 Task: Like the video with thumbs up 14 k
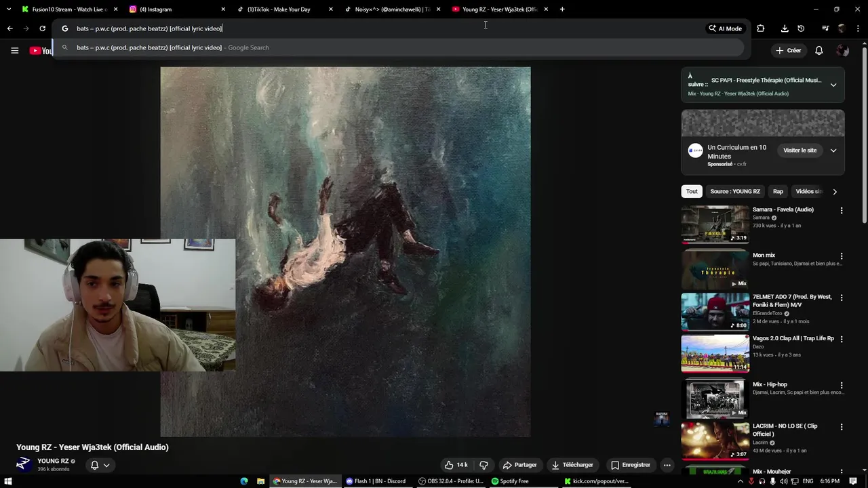[456, 465]
